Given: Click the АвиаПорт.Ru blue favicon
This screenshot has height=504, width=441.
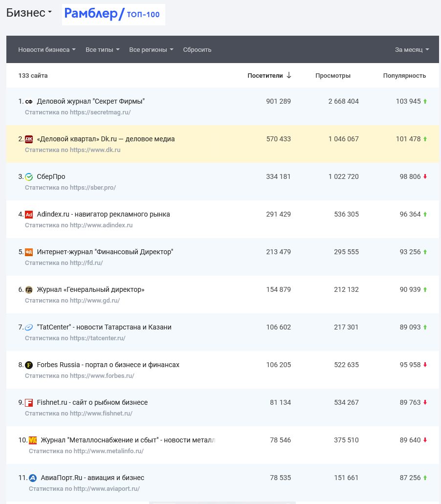Looking at the screenshot, I should click(x=33, y=478).
